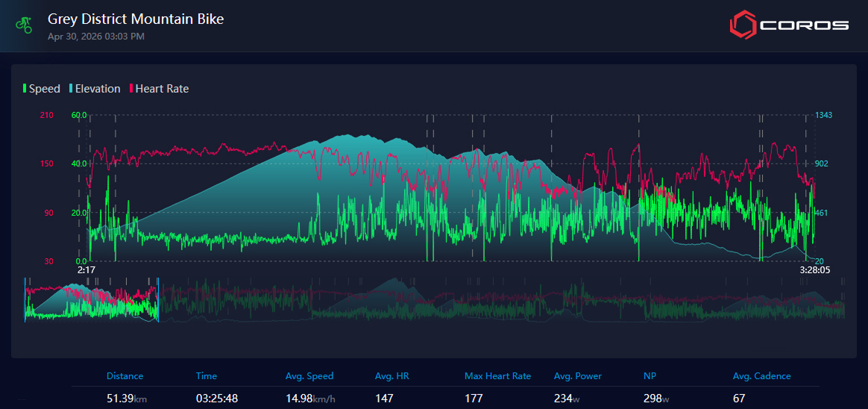Click the Avg. Power column header
Screen dimensions: 868x409
point(577,375)
